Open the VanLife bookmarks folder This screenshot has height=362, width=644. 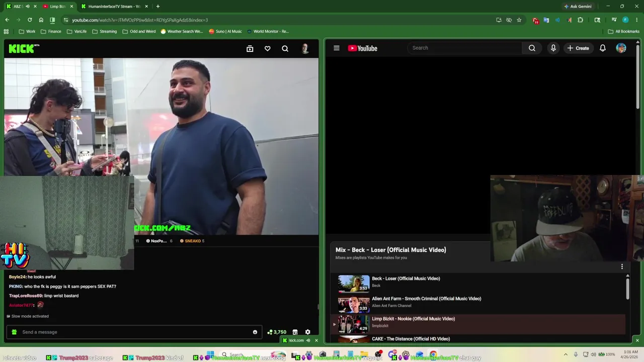[76, 31]
